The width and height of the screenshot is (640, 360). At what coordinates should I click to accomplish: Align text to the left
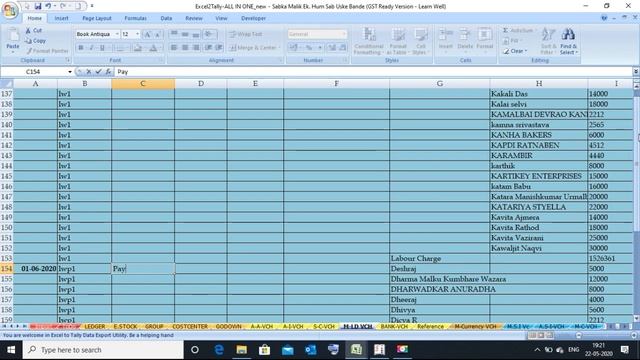point(174,48)
